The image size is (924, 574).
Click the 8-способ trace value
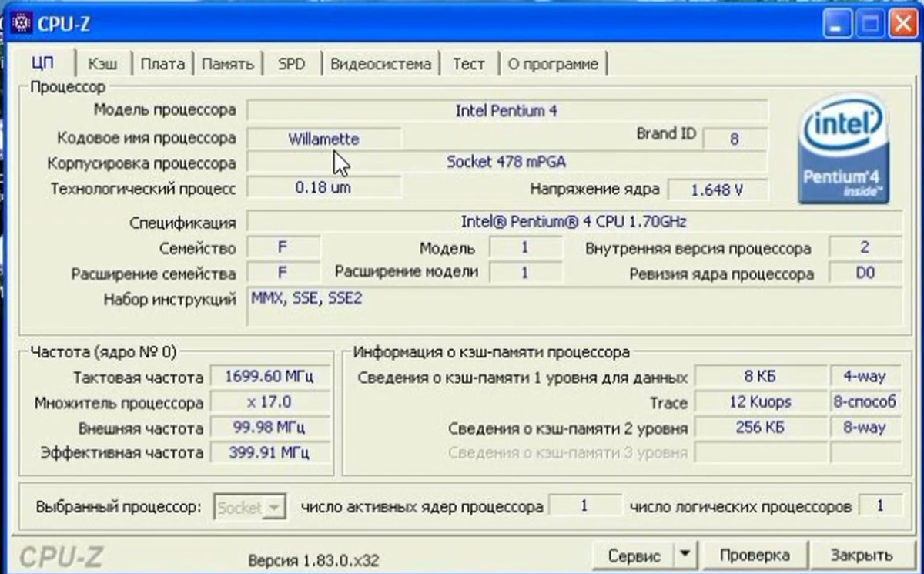(865, 401)
